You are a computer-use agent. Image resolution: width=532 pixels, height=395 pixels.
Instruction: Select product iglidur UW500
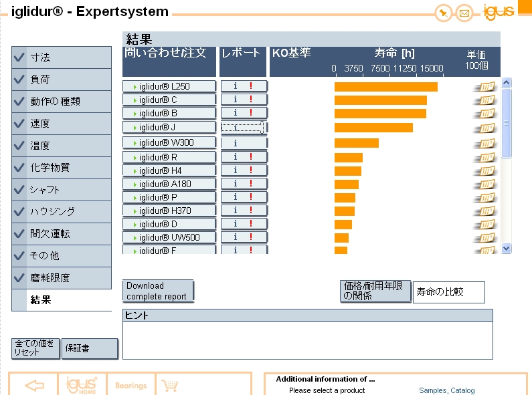(169, 237)
